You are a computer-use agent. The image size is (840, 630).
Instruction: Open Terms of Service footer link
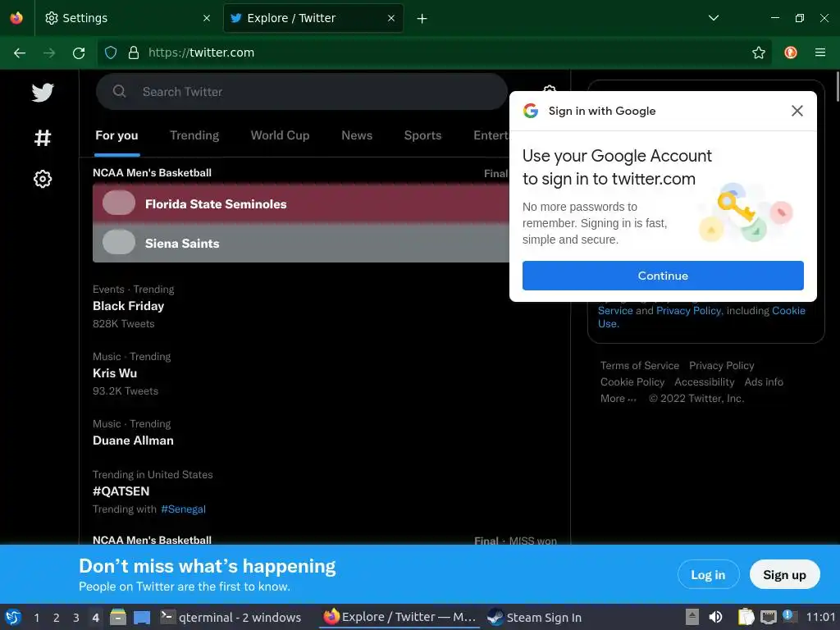(640, 365)
